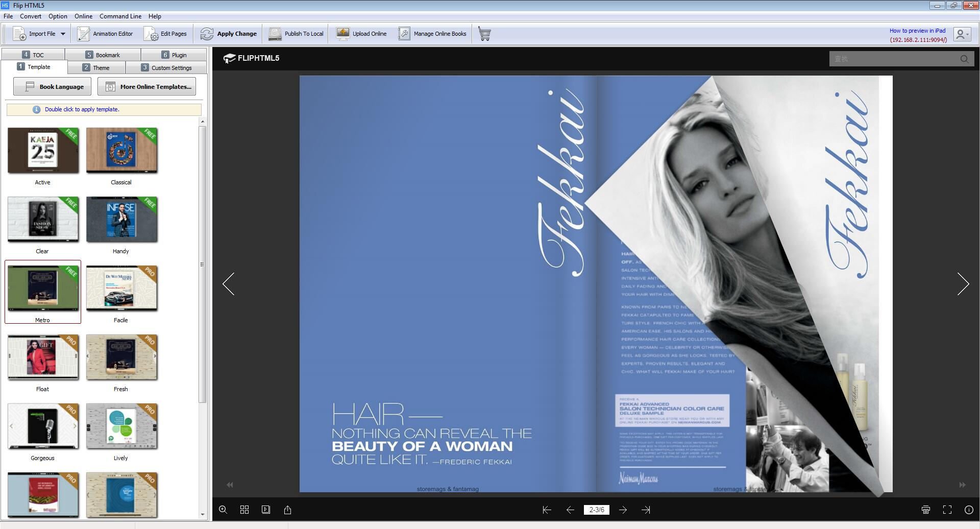Open the Online menu

pyautogui.click(x=83, y=16)
